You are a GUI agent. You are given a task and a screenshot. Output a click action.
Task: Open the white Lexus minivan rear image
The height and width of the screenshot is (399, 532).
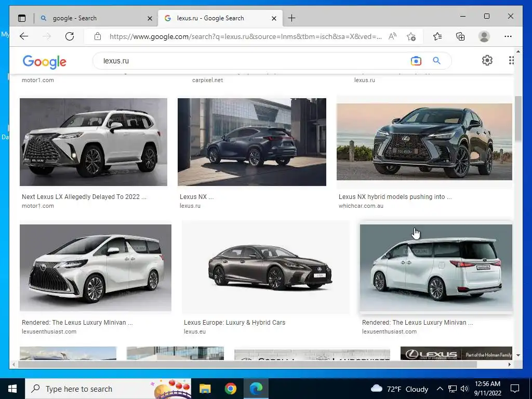point(436,268)
